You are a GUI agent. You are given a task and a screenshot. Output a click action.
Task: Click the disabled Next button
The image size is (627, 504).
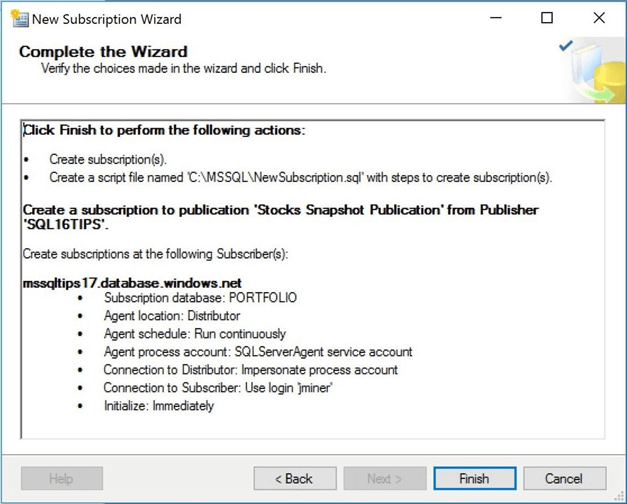[x=384, y=479]
